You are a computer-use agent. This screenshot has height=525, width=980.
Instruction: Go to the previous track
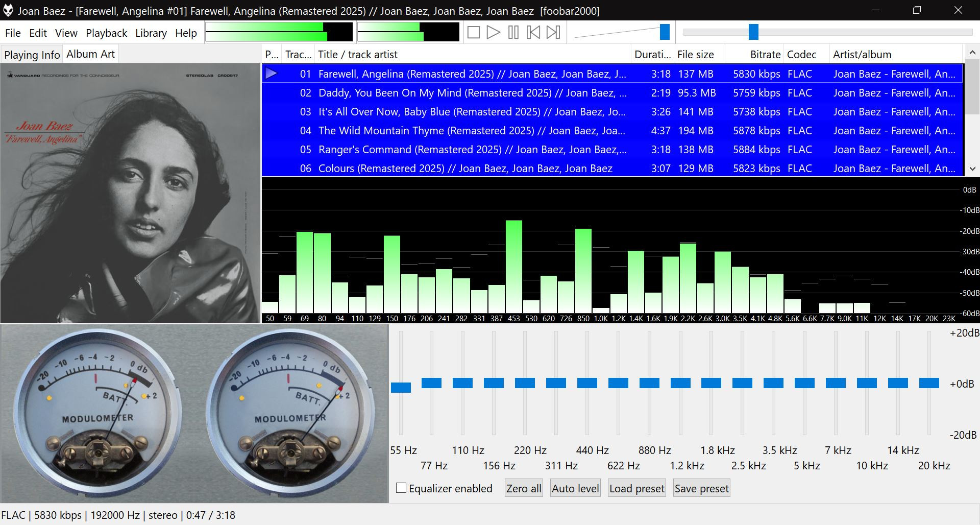click(x=533, y=33)
